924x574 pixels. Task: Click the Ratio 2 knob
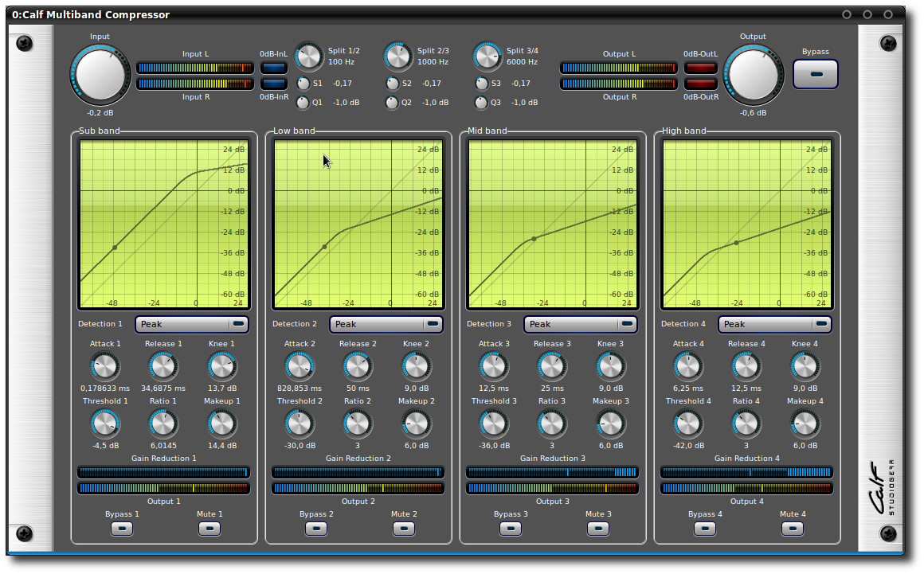click(357, 424)
